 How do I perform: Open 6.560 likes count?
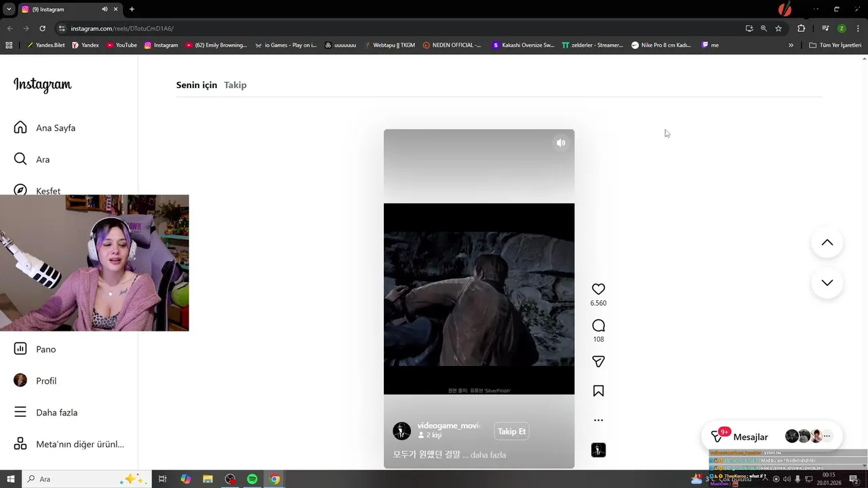[598, 304]
